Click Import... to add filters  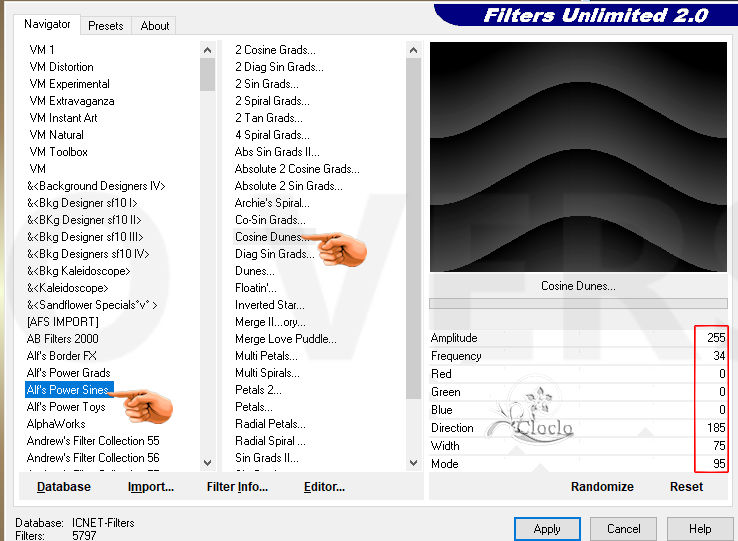[x=151, y=487]
